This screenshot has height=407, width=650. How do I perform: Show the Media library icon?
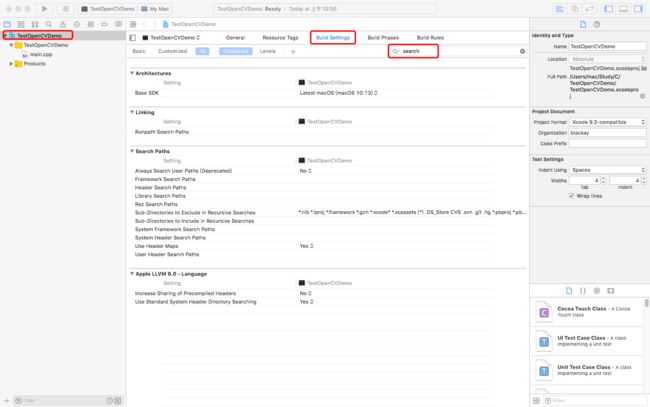click(611, 291)
